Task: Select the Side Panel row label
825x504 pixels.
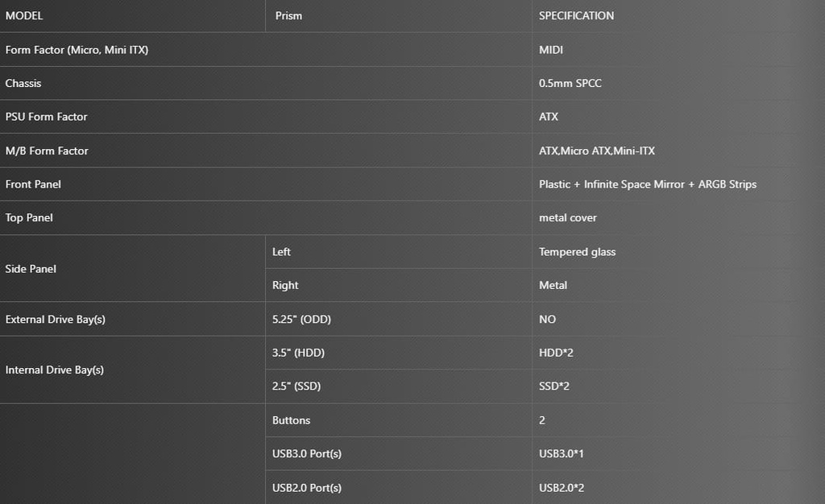Action: click(31, 269)
